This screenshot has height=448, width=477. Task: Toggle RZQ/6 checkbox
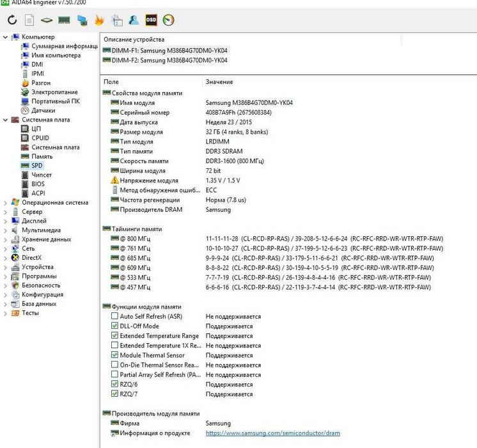114,384
